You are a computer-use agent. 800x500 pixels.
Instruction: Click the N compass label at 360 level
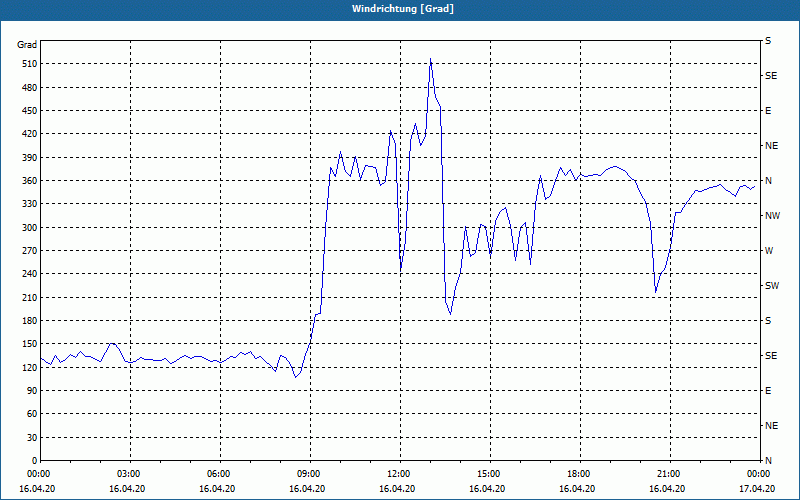coord(768,181)
